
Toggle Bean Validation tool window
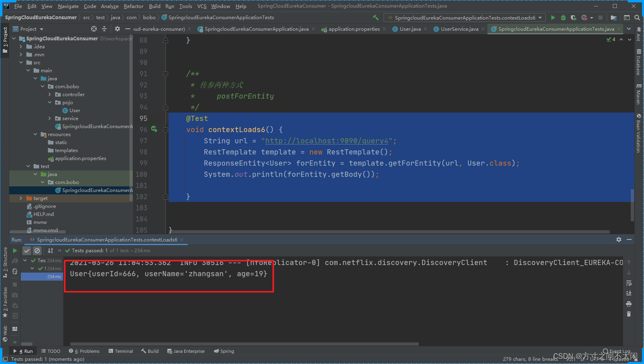[x=639, y=133]
